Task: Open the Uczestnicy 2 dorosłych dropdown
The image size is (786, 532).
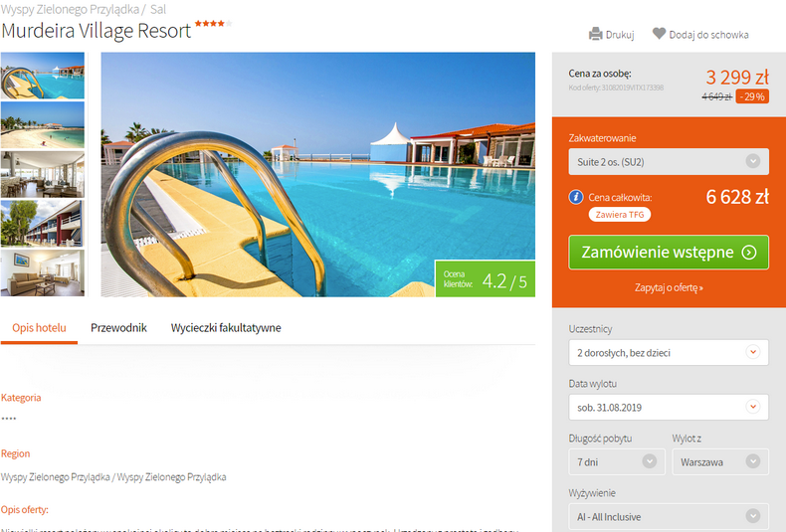Action: (669, 352)
